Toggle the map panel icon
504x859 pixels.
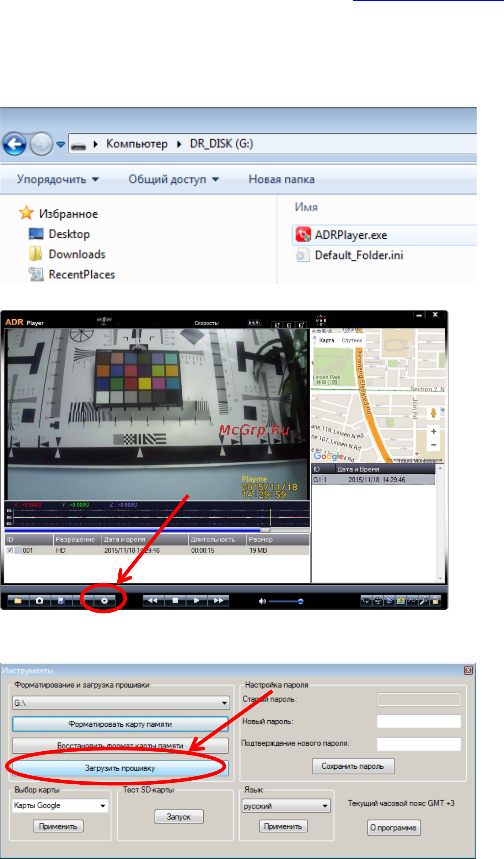coord(401,601)
